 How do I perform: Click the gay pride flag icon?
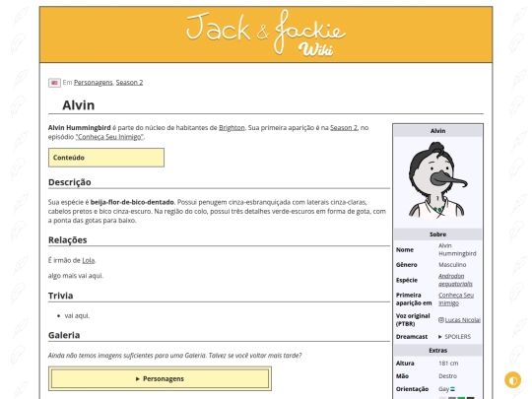[452, 389]
